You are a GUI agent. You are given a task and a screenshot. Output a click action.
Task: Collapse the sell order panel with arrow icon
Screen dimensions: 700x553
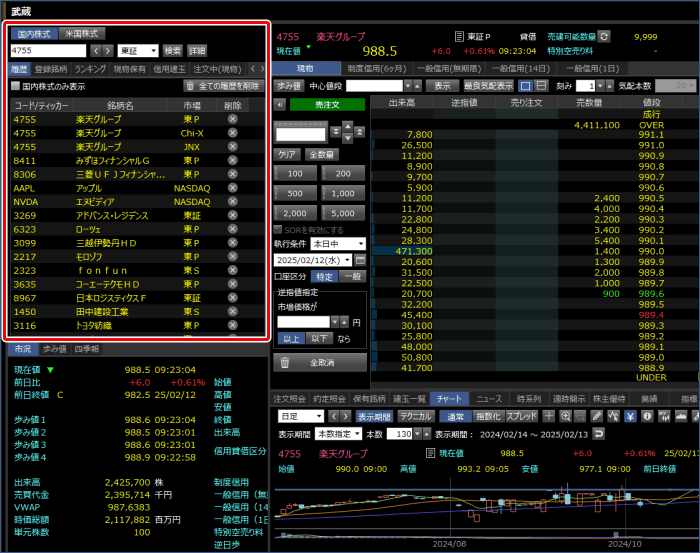coord(280,105)
